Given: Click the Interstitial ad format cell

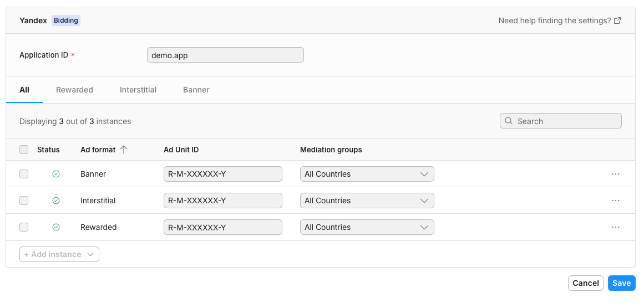Looking at the screenshot, I should (x=98, y=201).
